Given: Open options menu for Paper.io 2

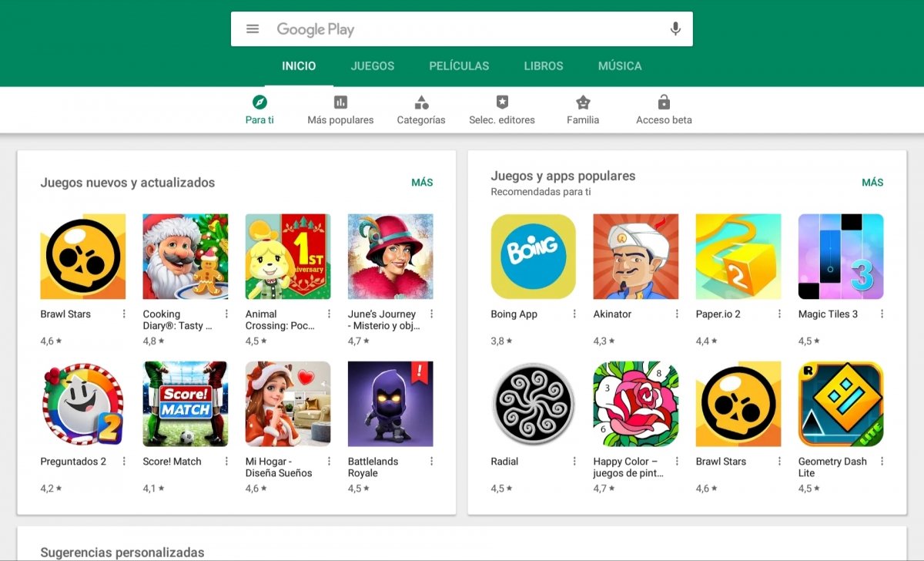Looking at the screenshot, I should coord(779,314).
